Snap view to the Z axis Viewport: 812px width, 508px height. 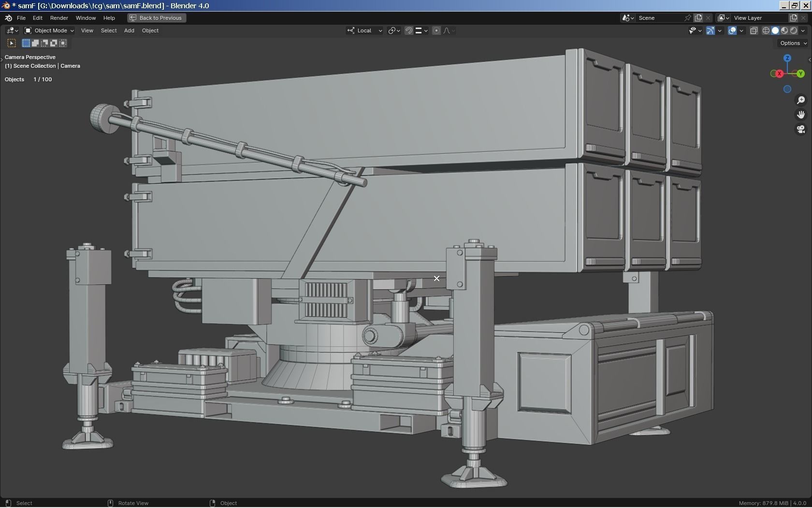(x=787, y=58)
